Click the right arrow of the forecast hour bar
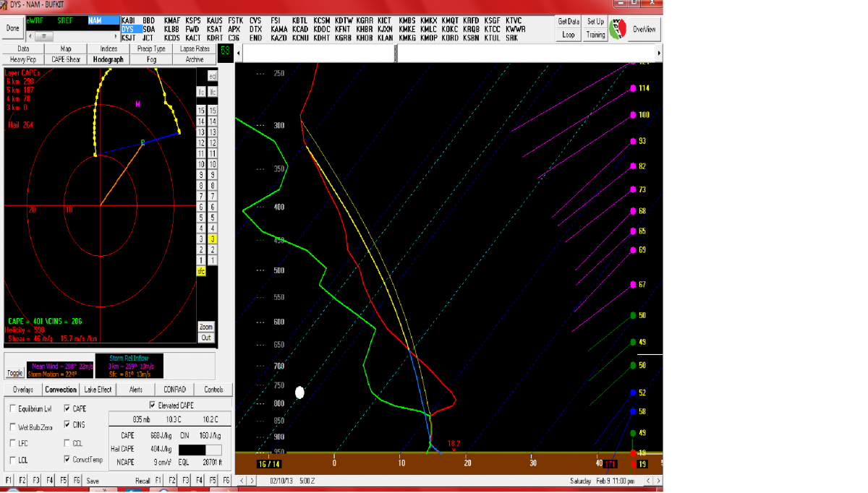 tap(658, 53)
